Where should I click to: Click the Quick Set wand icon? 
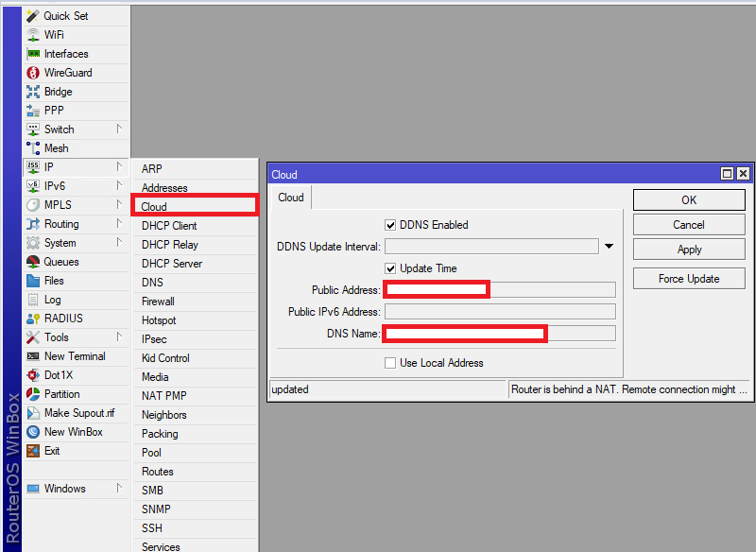click(x=33, y=16)
